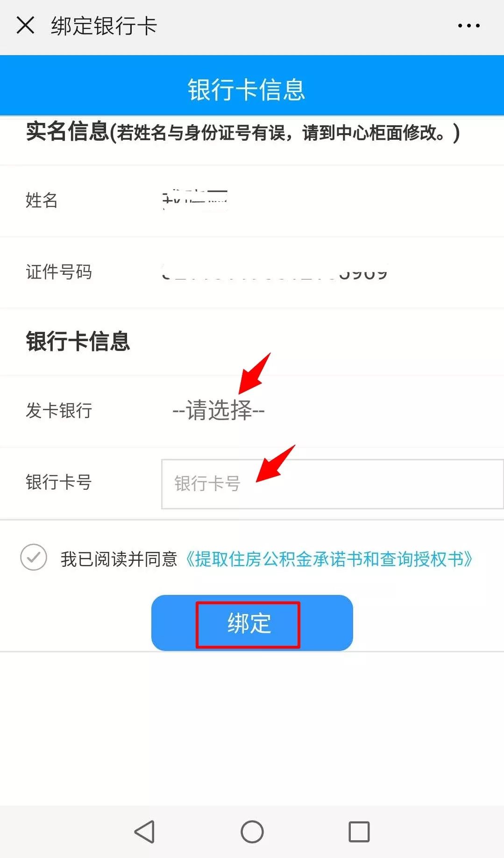Tap the 实名信息 section heading
This screenshot has height=858, width=504.
coord(67,131)
